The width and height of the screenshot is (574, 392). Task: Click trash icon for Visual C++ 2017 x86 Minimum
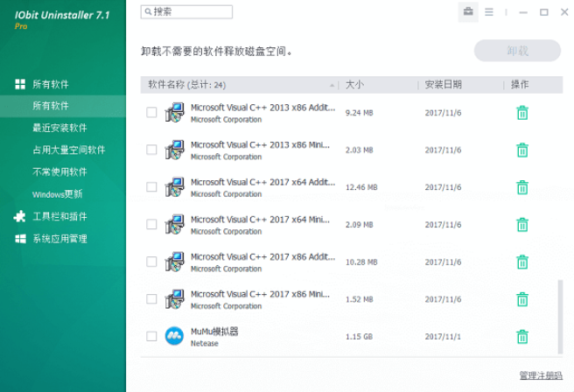click(x=522, y=299)
